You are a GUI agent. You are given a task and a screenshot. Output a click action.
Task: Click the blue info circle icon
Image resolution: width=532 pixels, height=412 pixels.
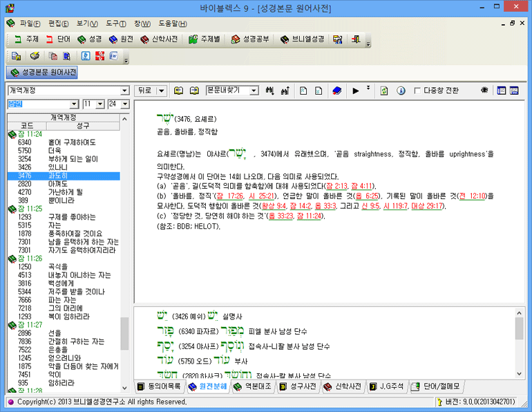[x=401, y=91]
